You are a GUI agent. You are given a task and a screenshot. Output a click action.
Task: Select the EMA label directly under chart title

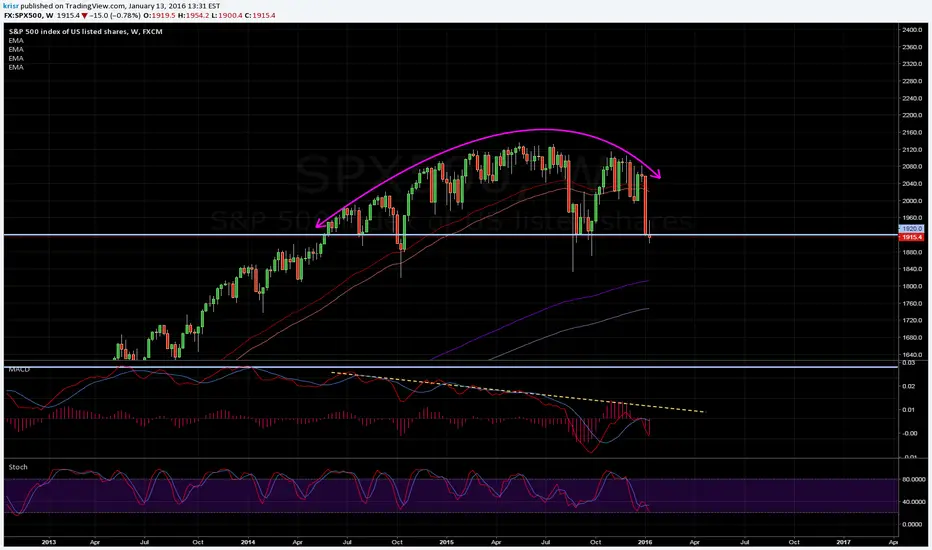tap(16, 40)
